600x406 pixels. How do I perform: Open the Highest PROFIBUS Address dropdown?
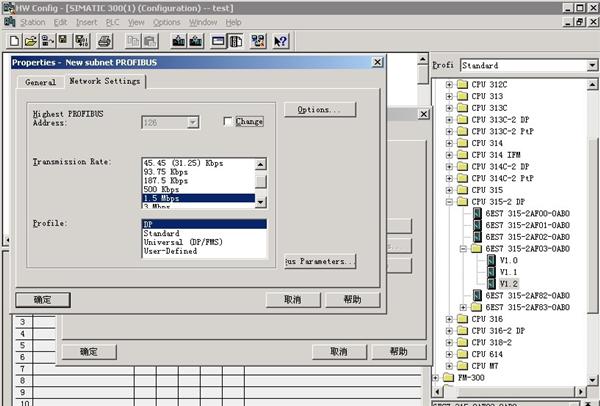point(193,122)
